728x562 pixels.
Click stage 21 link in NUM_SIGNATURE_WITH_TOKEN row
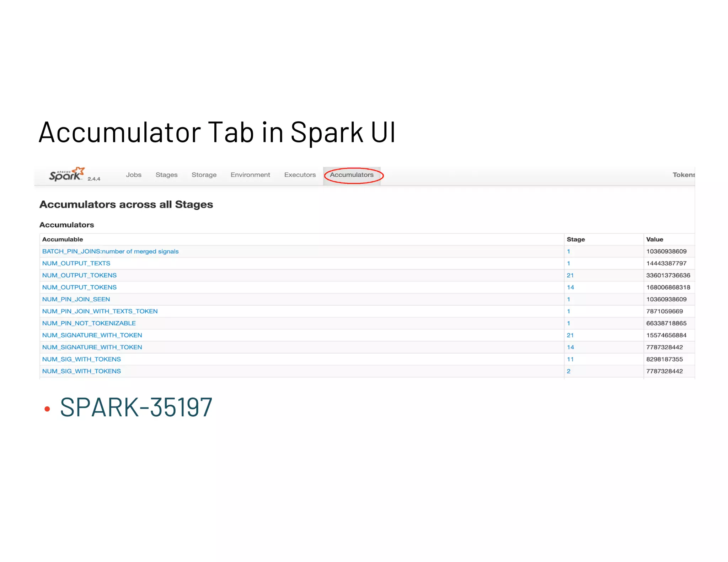pyautogui.click(x=570, y=335)
